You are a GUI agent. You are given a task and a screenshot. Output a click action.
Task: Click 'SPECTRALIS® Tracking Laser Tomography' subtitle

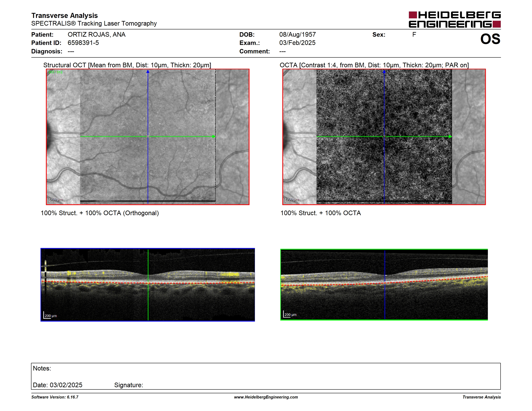pos(94,23)
